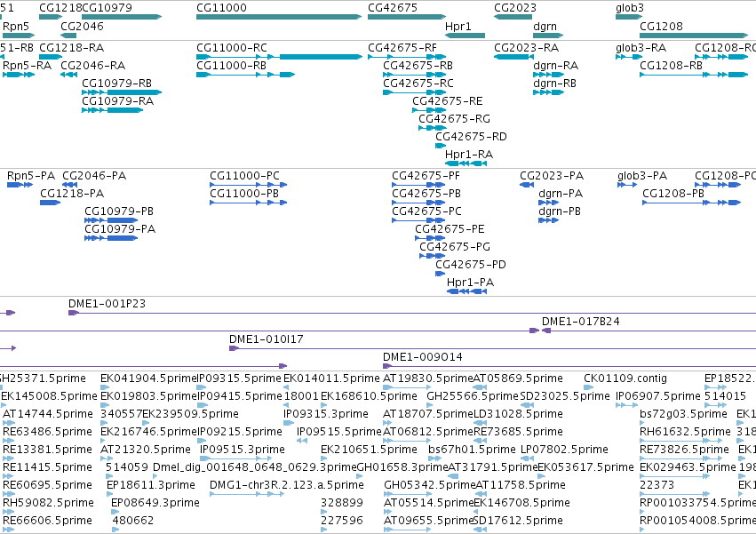Image resolution: width=756 pixels, height=534 pixels.
Task: Select transcript dgrn-RB
Action: point(554,83)
